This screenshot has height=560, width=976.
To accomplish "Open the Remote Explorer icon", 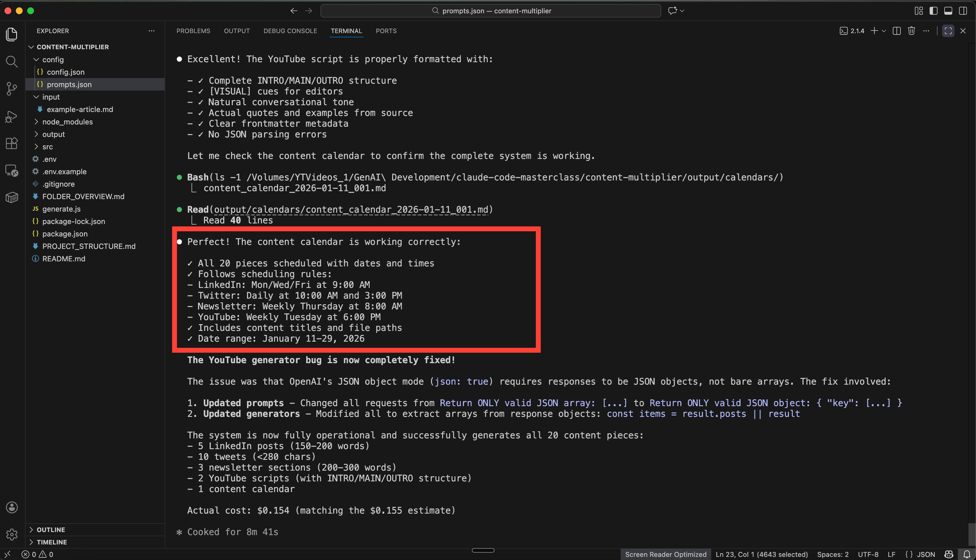I will (x=12, y=170).
